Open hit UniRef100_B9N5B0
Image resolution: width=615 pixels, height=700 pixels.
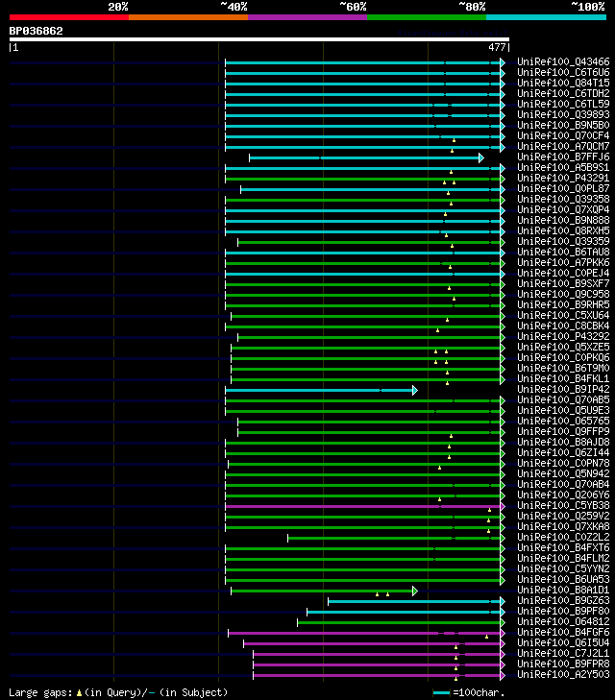coord(563,126)
